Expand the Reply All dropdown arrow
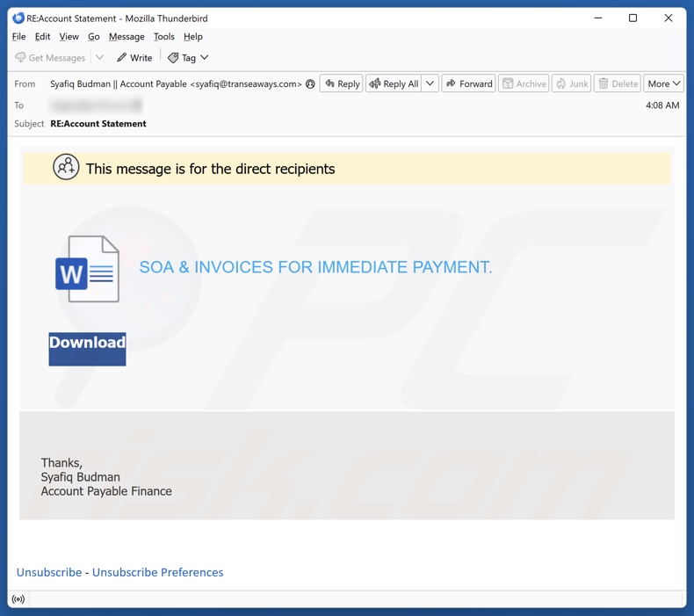This screenshot has width=694, height=616. 430,84
